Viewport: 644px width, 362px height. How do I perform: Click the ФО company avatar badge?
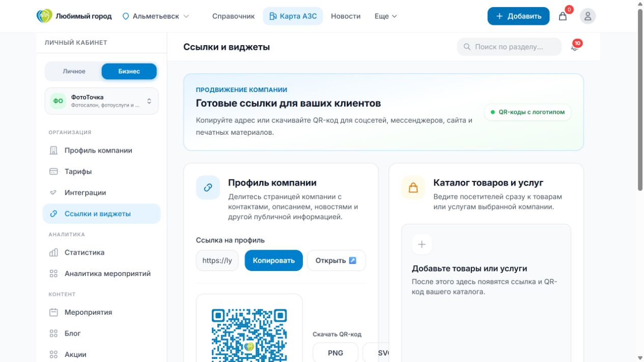coord(58,101)
